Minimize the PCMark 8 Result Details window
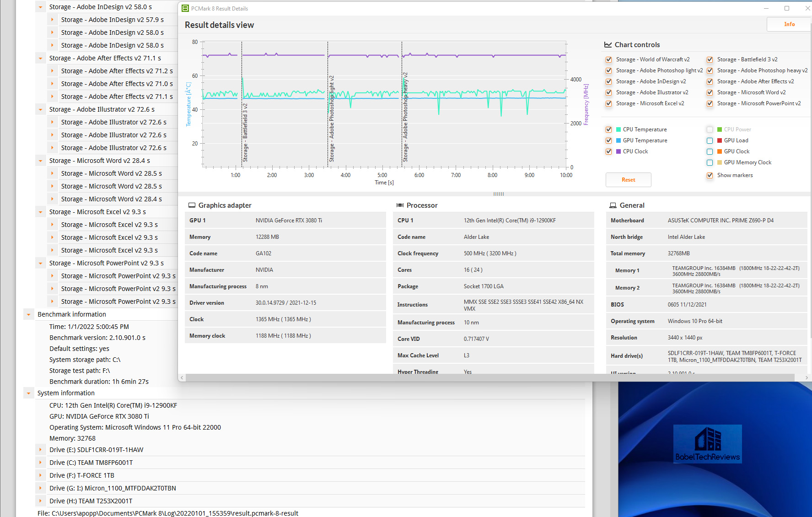Screen dimensions: 812x517 766,8
